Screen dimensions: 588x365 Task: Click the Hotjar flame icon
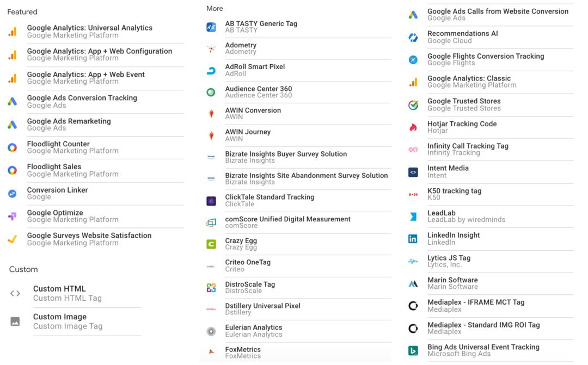(x=413, y=128)
